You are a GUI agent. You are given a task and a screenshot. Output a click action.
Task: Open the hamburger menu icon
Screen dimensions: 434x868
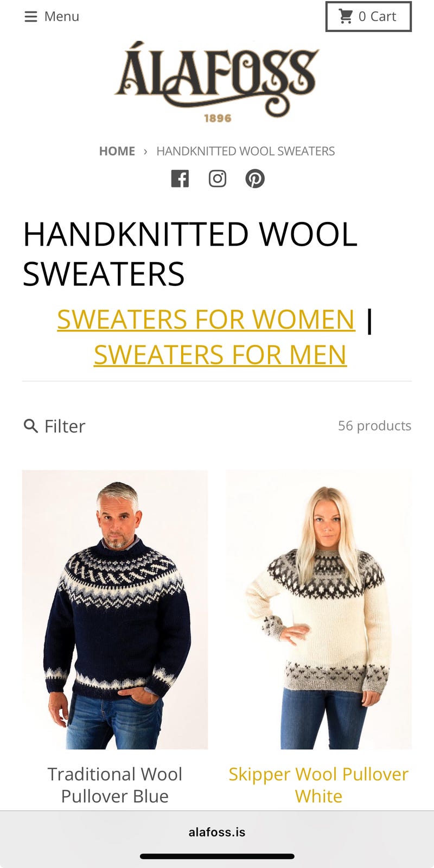31,17
